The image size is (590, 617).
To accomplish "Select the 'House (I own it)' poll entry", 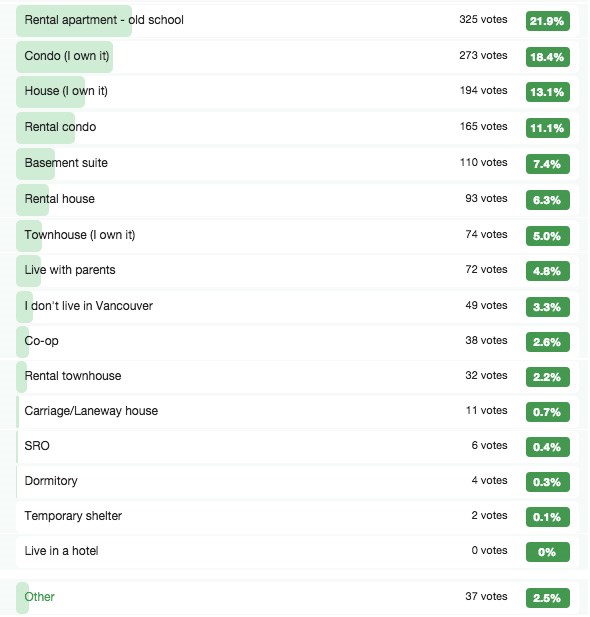I will [x=297, y=92].
